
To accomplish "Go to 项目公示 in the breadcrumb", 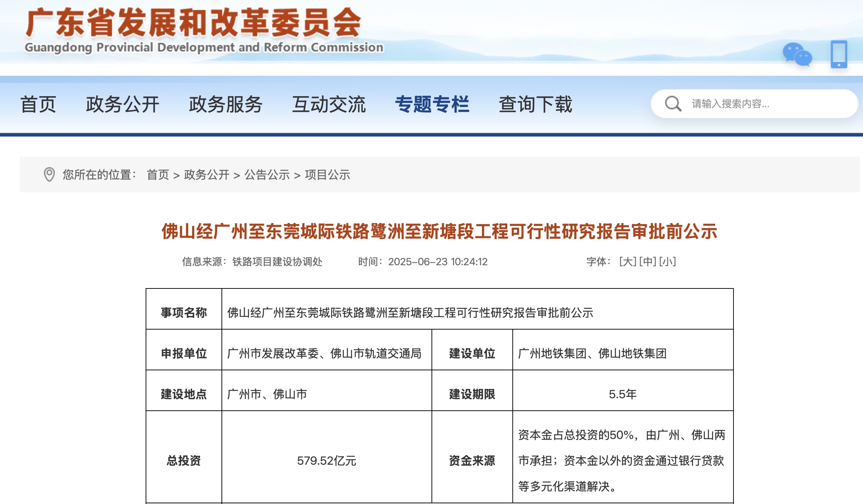I will [327, 175].
